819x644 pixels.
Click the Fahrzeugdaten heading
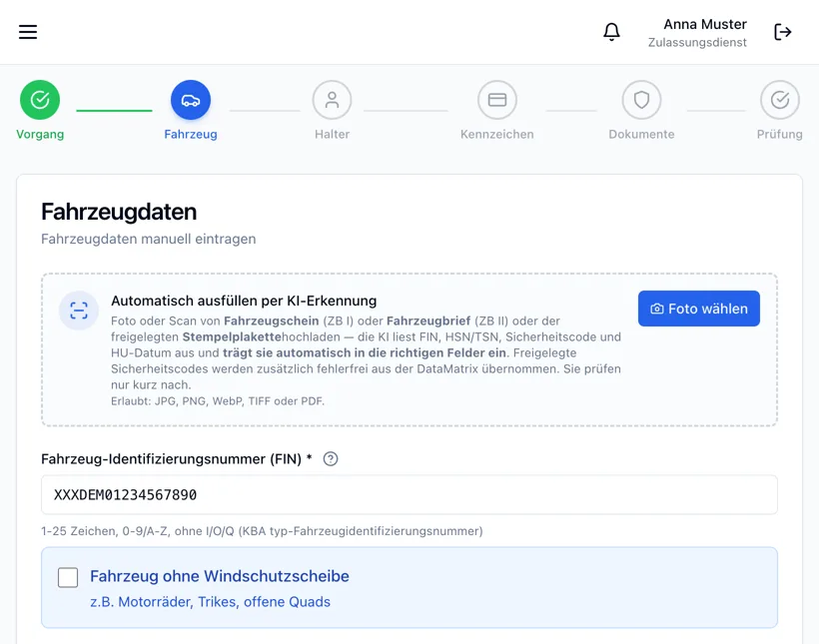(119, 212)
